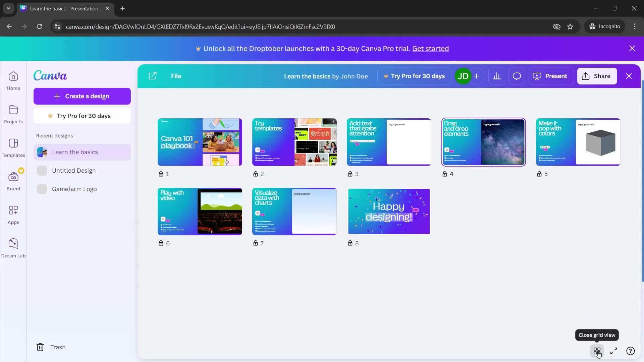Click Try Pro for 30 days in header
This screenshot has height=362, width=644.
click(414, 76)
